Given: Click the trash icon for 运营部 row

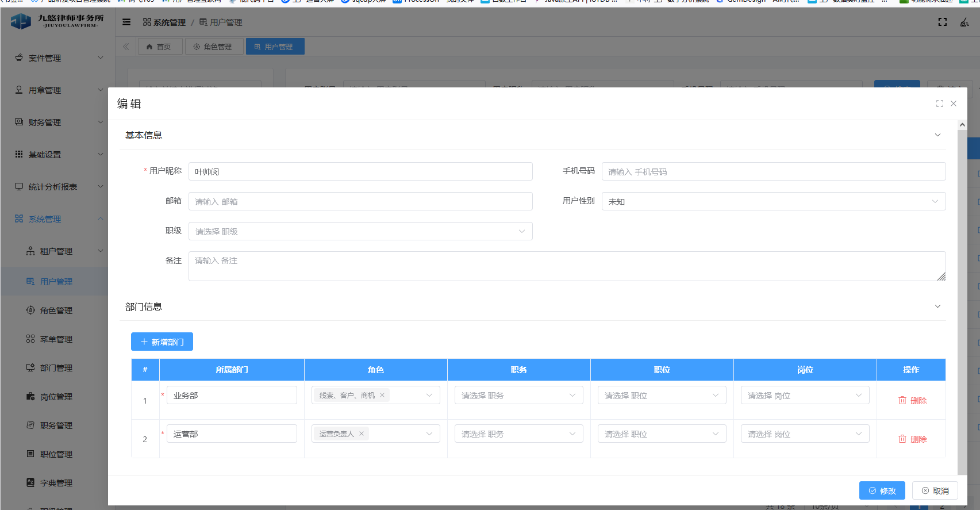Looking at the screenshot, I should 902,439.
